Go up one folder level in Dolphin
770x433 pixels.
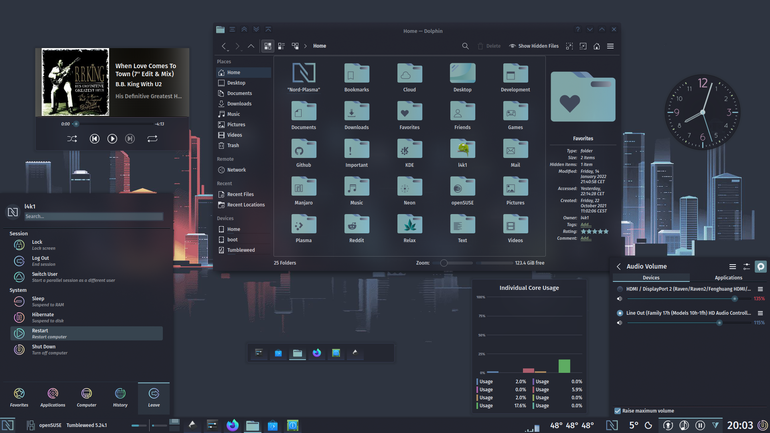(251, 46)
